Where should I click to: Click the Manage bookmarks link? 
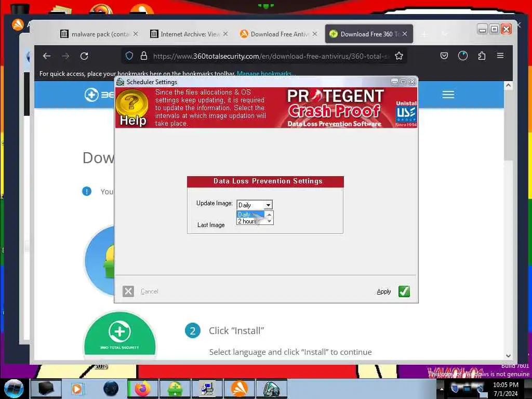[266, 74]
